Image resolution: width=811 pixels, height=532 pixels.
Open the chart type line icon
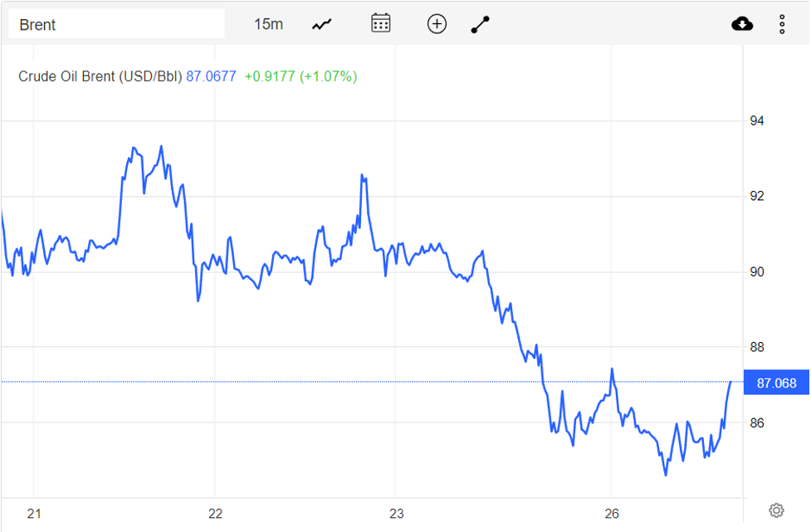322,24
